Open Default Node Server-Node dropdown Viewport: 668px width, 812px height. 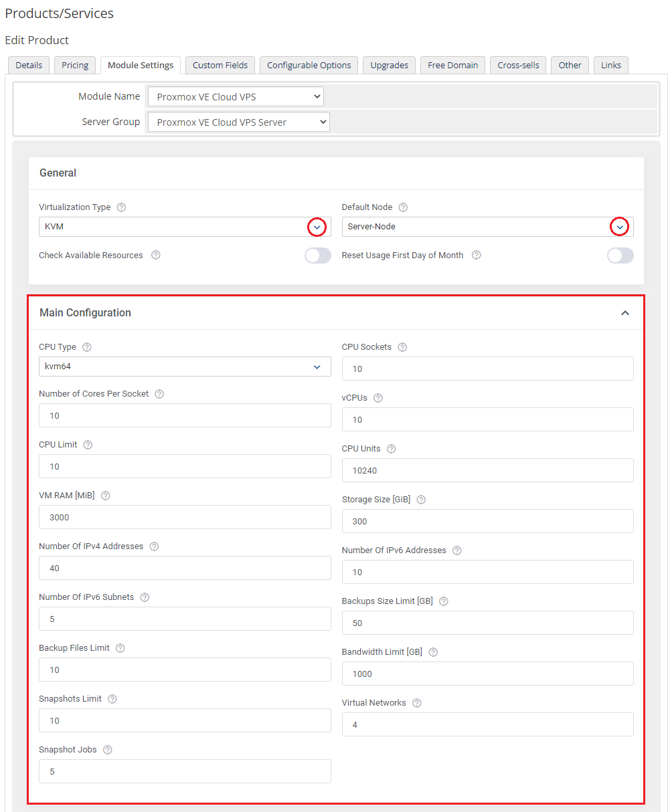click(488, 227)
